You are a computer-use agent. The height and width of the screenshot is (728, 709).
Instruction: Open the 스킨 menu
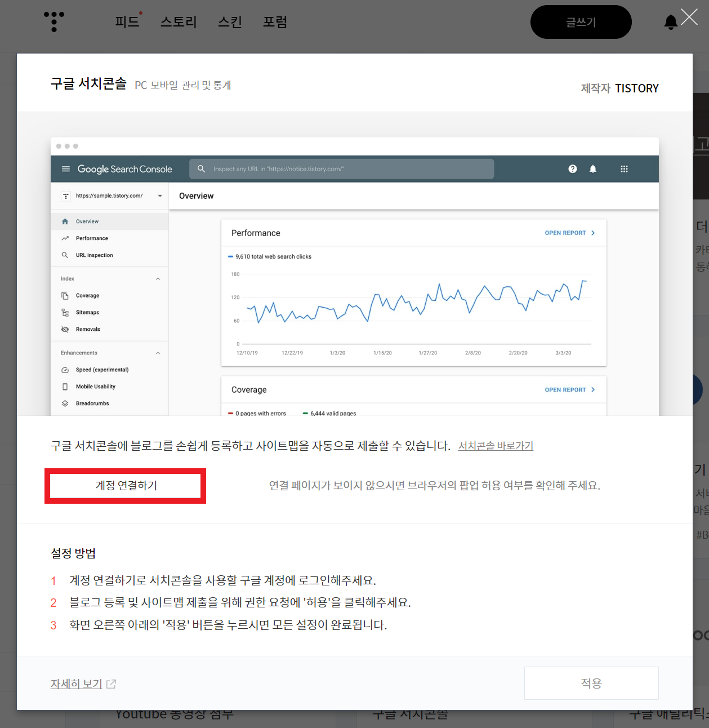(x=230, y=22)
